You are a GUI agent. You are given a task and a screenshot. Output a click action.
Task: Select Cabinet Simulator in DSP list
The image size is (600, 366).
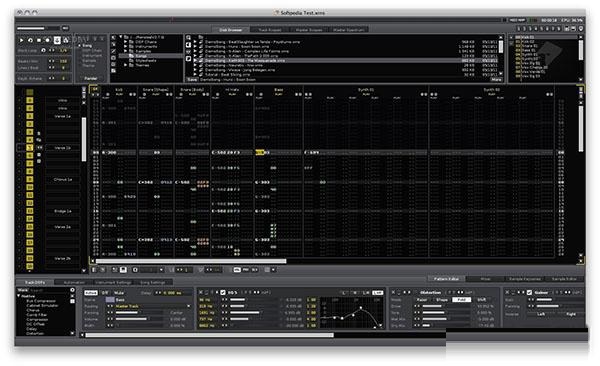[x=42, y=306]
